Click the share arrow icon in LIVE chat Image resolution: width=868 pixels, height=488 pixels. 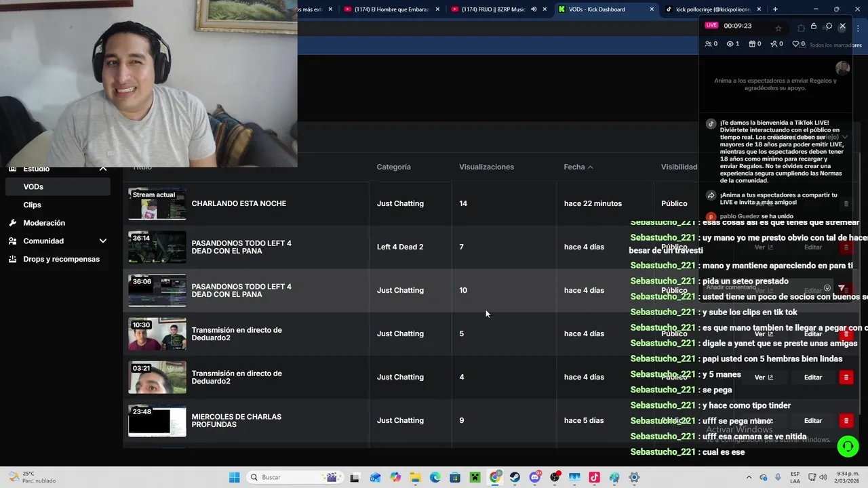(711, 195)
